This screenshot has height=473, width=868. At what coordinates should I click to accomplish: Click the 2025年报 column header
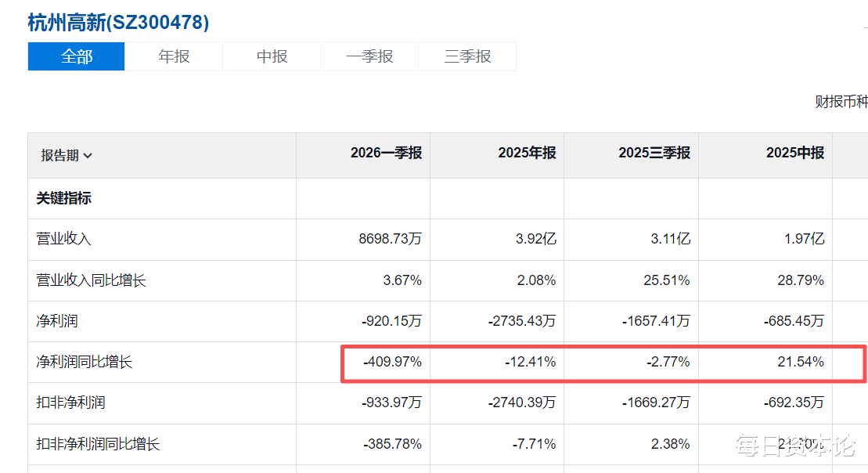point(527,153)
